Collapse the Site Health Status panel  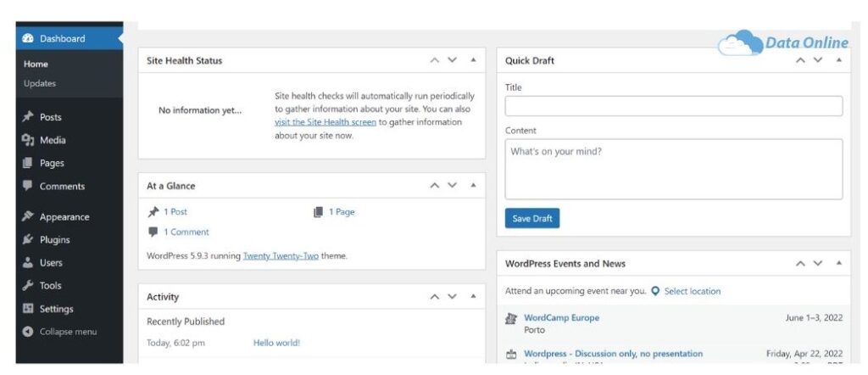(473, 60)
